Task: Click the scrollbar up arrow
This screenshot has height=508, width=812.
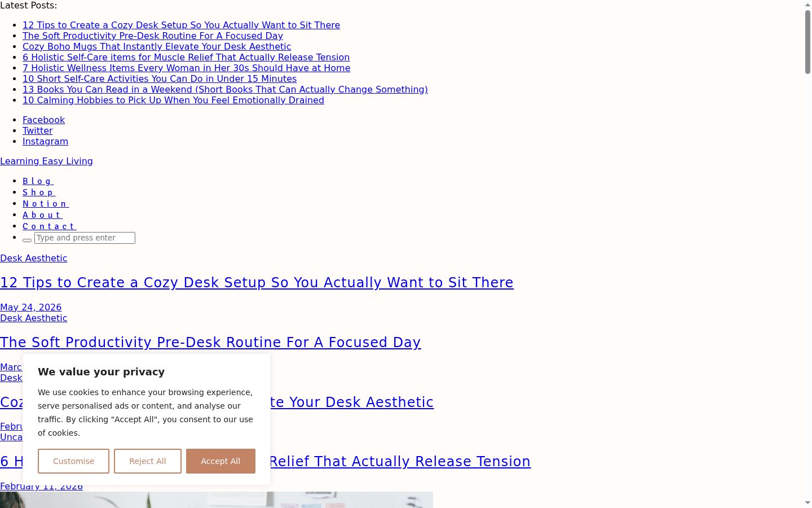Action: (807, 5)
